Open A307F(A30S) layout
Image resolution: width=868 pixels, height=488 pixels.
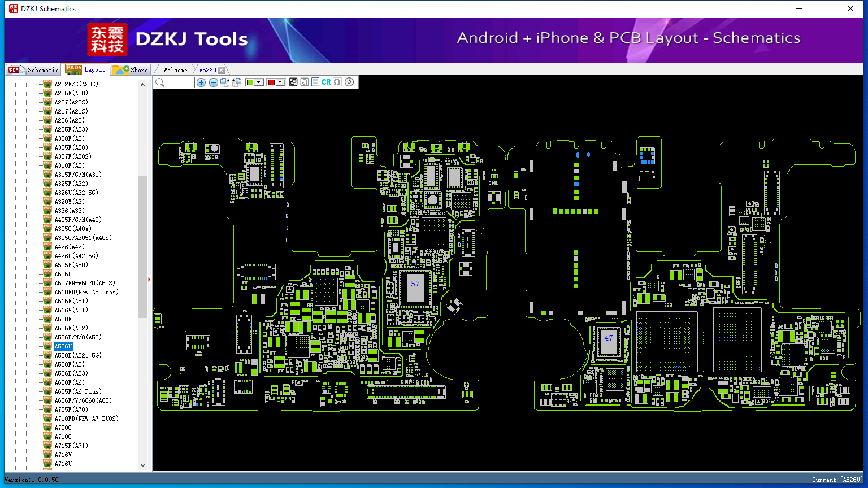[x=73, y=156]
